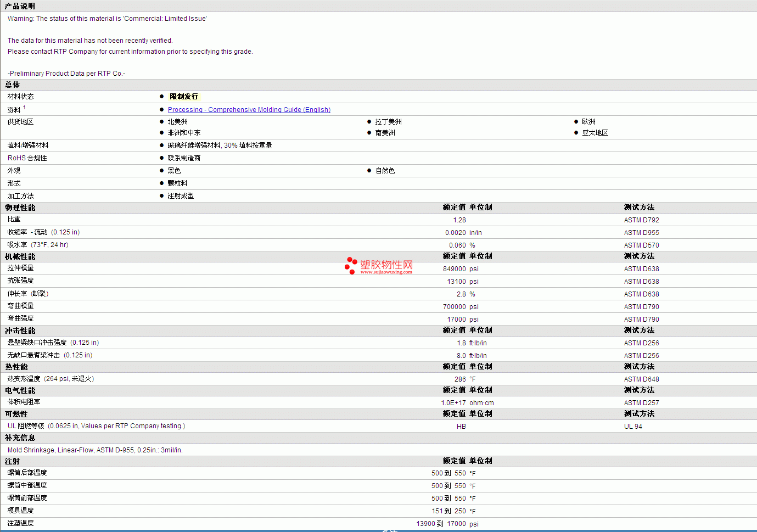Screen dimensions: 757x532
Task: Click the 产品说明 section header
Action: click(x=20, y=6)
